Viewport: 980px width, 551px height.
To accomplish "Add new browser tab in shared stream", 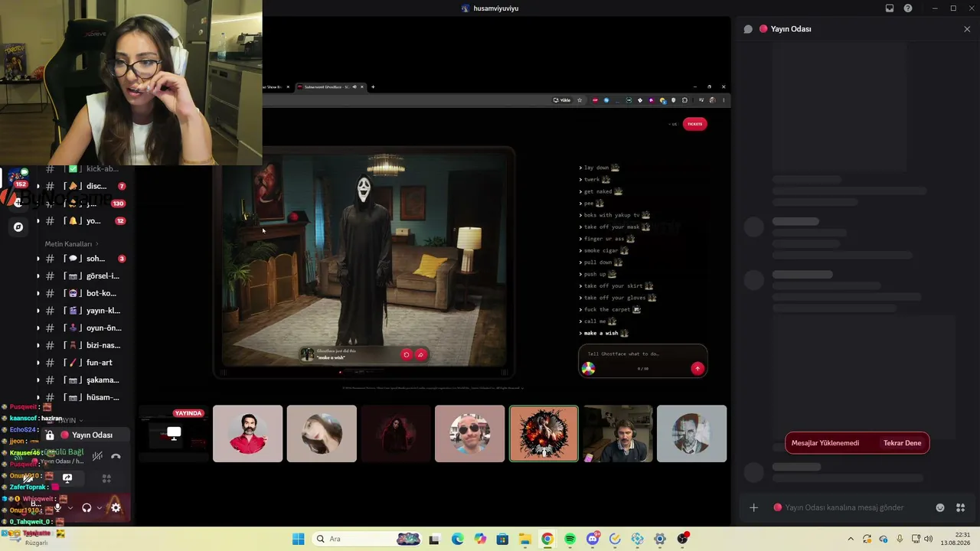I will coord(373,87).
